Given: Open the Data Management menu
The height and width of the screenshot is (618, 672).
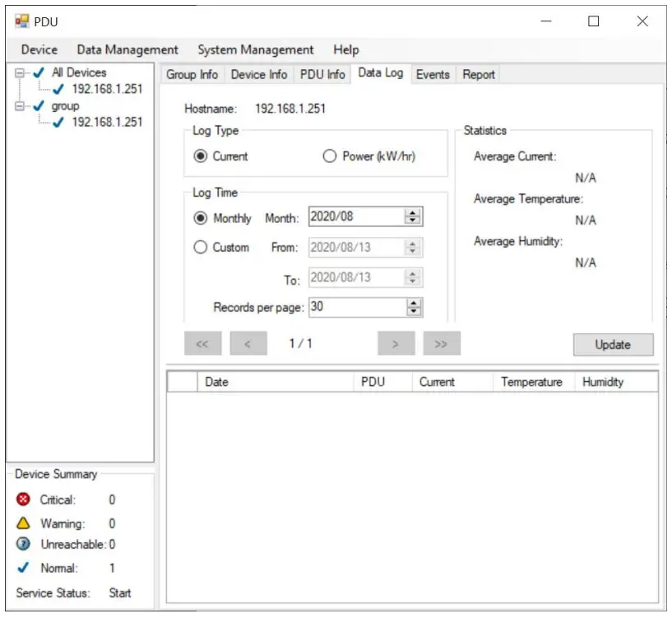Looking at the screenshot, I should click(127, 49).
